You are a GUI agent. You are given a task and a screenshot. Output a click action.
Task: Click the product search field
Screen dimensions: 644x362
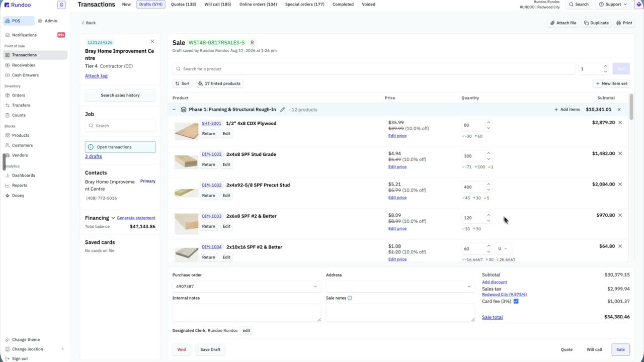[x=373, y=69]
